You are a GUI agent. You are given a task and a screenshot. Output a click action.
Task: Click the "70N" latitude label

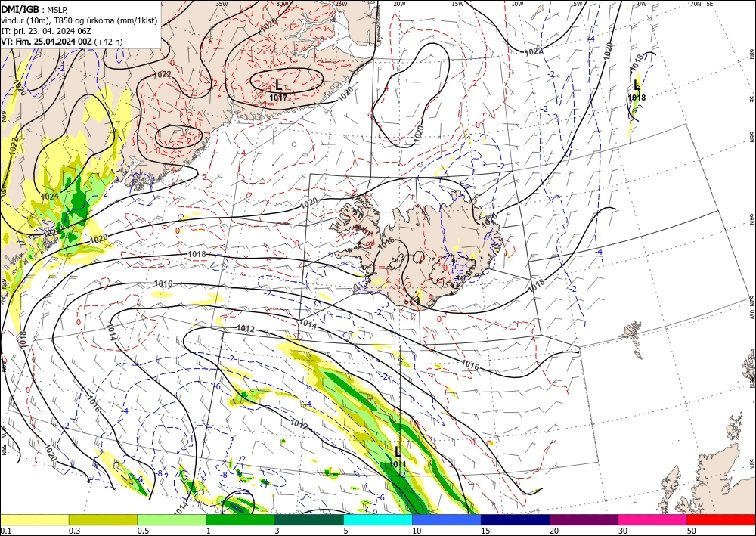click(696, 4)
